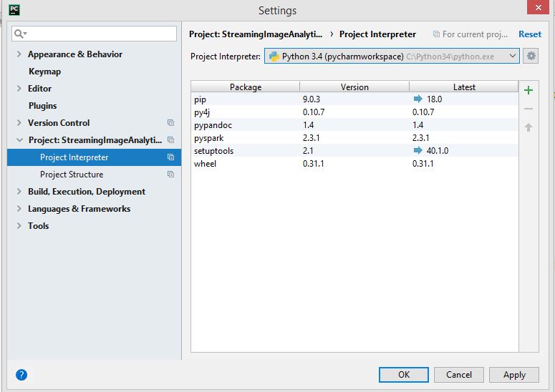555x392 pixels.
Task: Select the Project Interpreter tree item
Action: pos(94,157)
